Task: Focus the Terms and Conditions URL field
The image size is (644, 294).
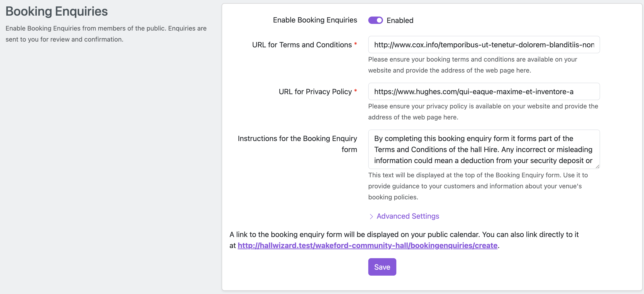Action: (484, 45)
